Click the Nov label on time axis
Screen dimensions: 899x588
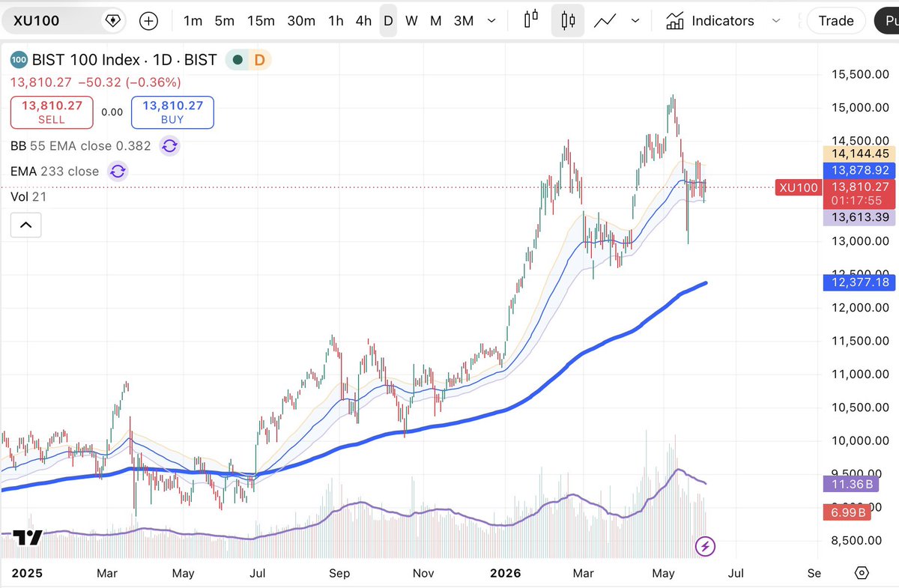pos(423,573)
